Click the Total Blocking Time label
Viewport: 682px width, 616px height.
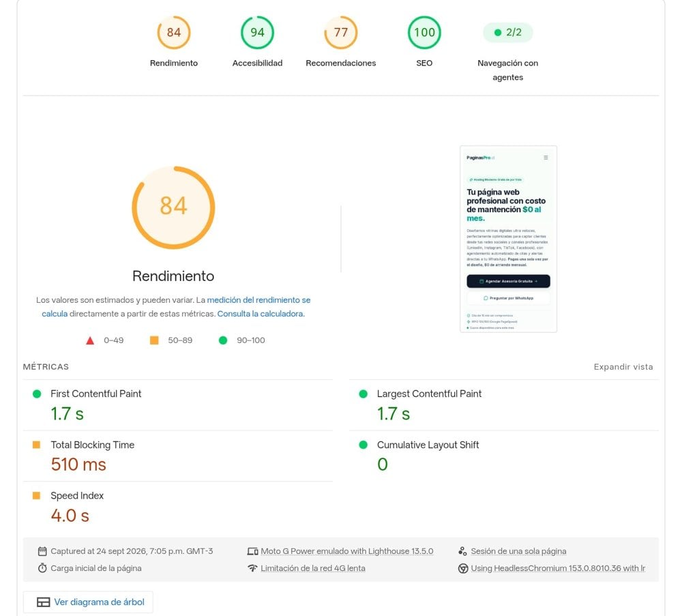(92, 445)
